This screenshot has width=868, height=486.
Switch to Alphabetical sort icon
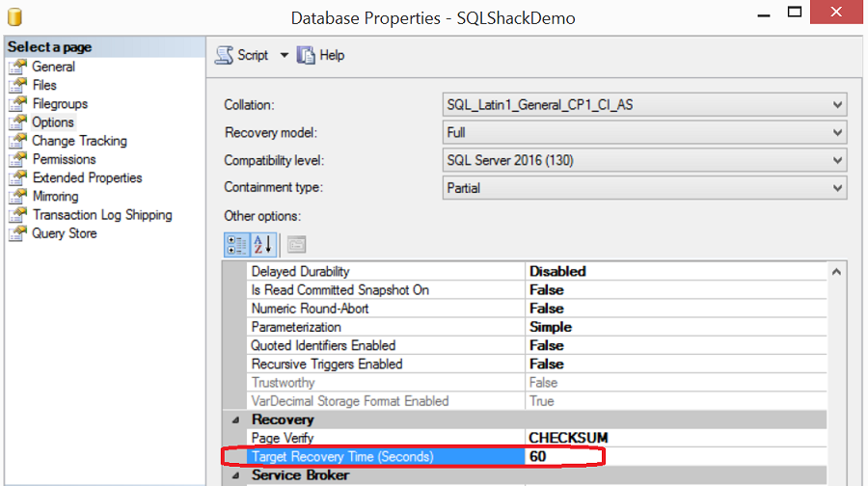tap(263, 244)
